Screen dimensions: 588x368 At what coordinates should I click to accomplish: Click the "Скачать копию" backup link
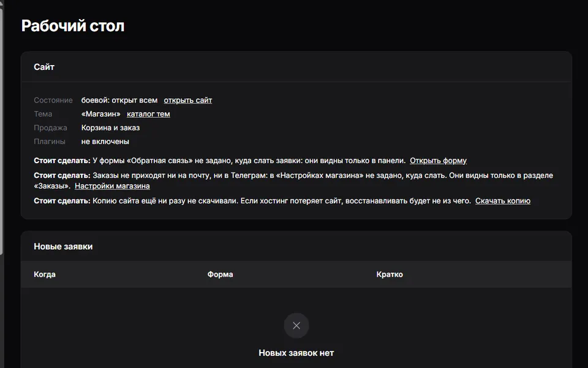click(x=502, y=201)
